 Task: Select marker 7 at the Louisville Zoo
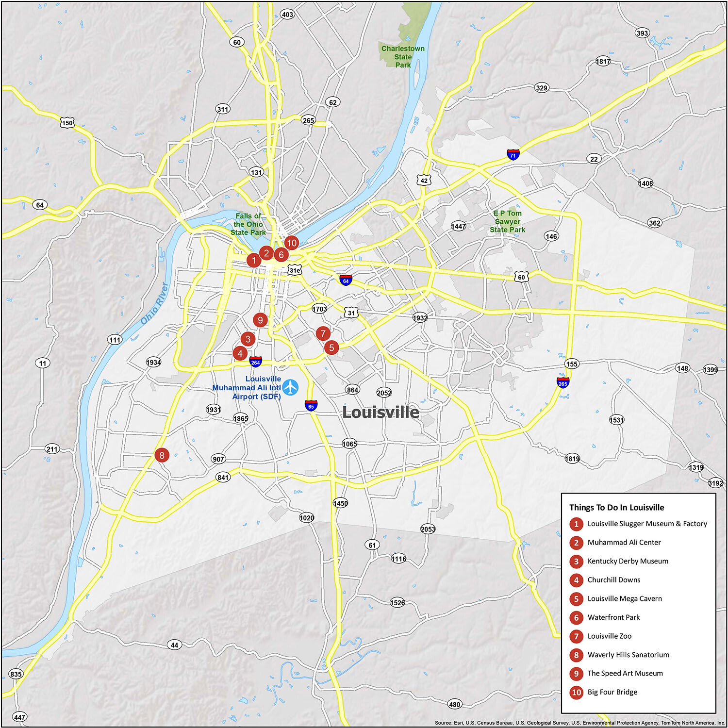point(322,333)
